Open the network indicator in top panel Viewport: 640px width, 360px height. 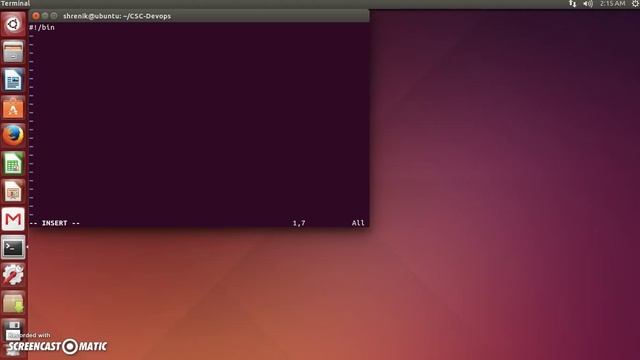pyautogui.click(x=573, y=4)
